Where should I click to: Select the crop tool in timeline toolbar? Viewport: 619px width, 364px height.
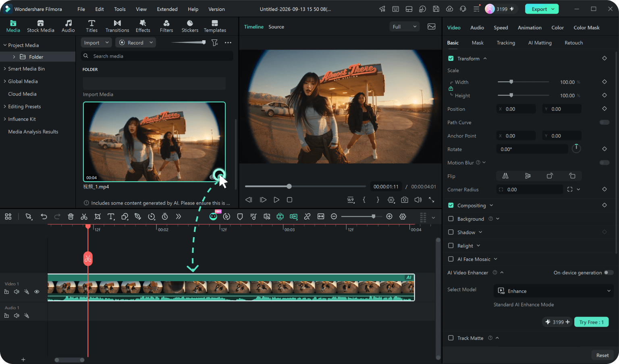(98, 217)
